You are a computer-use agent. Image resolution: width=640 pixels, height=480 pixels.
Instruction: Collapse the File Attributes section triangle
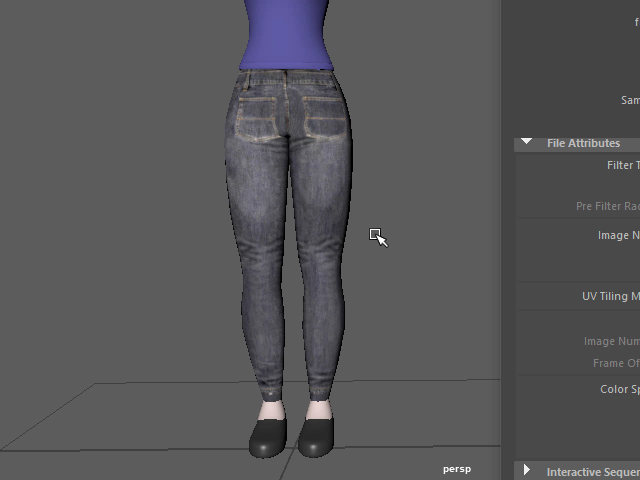tap(526, 143)
